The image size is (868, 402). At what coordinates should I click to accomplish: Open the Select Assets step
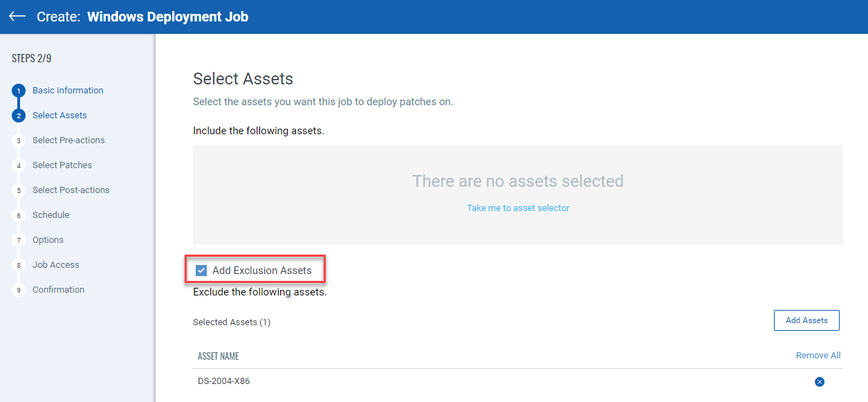[59, 116]
